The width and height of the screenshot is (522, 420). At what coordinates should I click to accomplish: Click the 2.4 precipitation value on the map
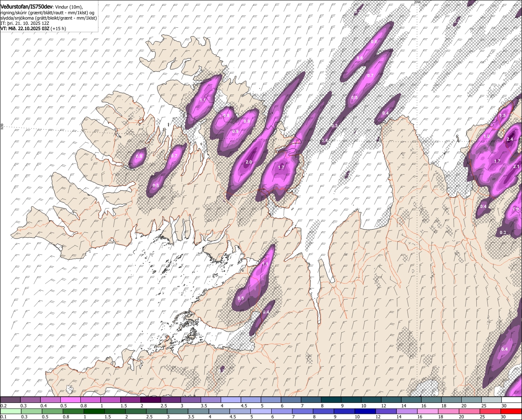tap(510, 139)
